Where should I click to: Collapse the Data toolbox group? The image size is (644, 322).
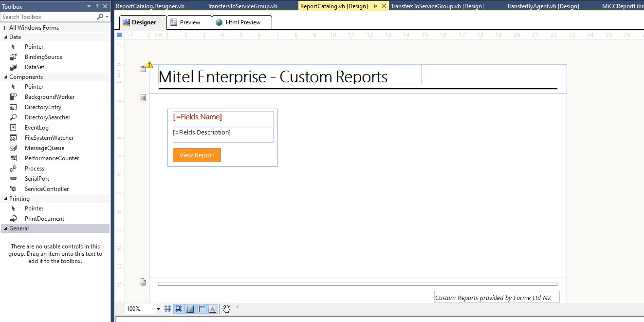pos(5,37)
